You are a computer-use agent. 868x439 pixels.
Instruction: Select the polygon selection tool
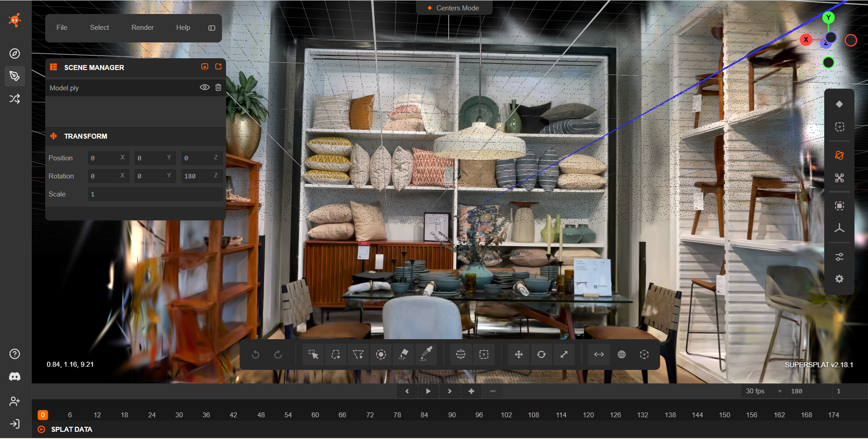point(358,355)
